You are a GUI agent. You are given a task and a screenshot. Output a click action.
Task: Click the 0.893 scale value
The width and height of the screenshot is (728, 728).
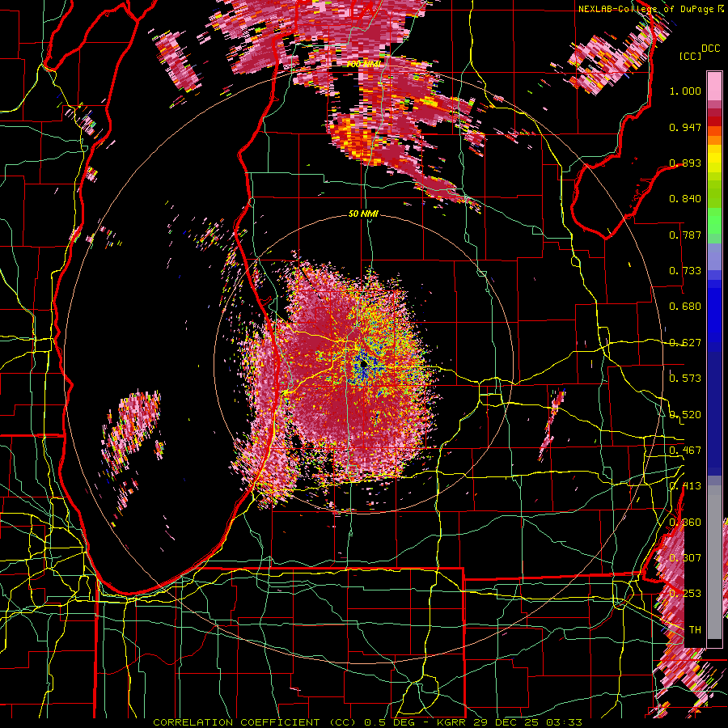(685, 163)
